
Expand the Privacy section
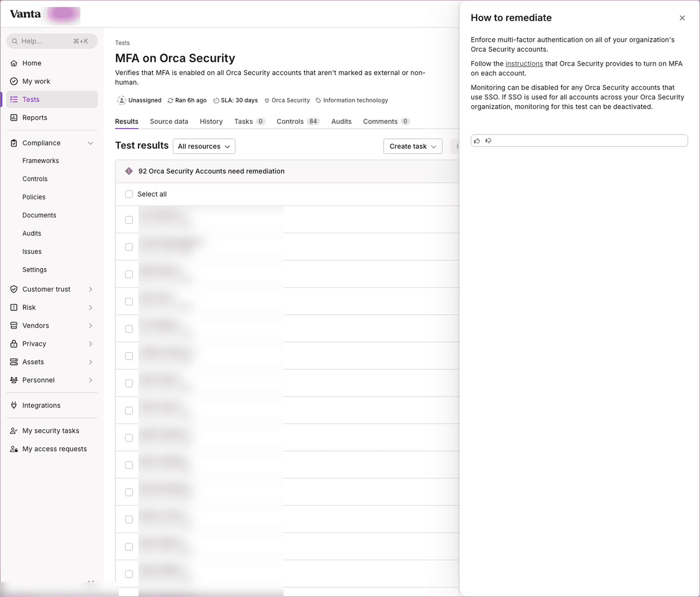coord(90,344)
